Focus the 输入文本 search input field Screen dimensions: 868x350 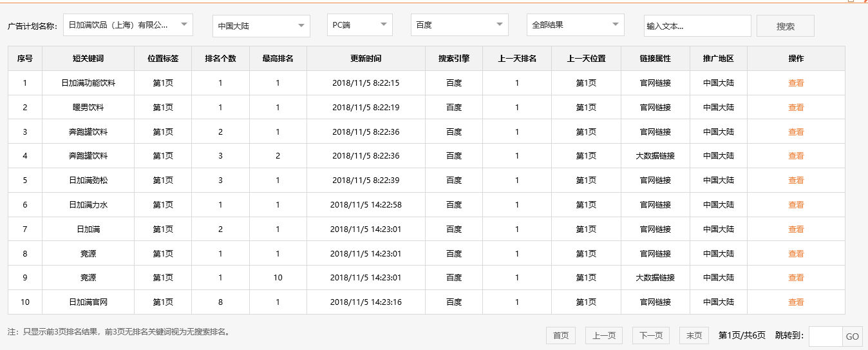click(x=698, y=26)
